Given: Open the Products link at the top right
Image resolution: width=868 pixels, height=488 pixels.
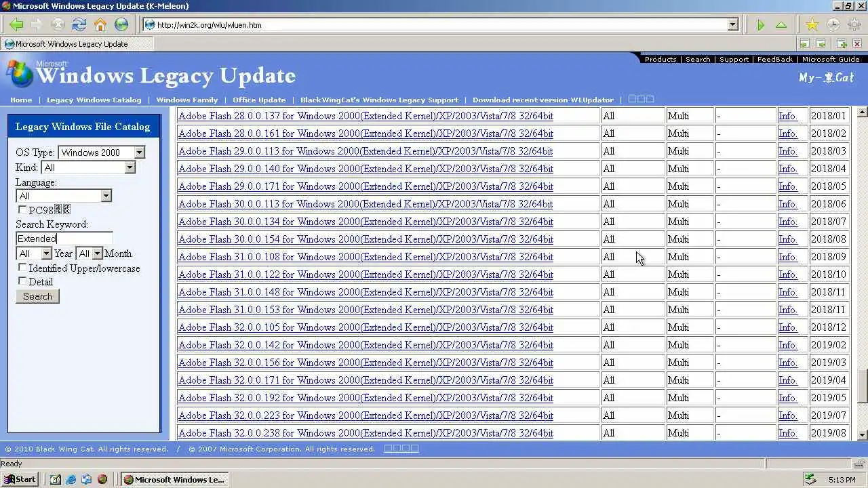Looking at the screenshot, I should click(660, 59).
